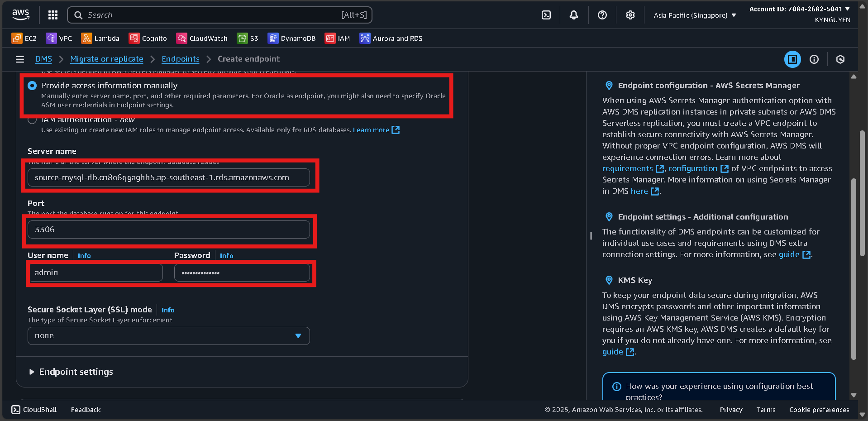Open the Asia Pacific region selector

click(694, 14)
